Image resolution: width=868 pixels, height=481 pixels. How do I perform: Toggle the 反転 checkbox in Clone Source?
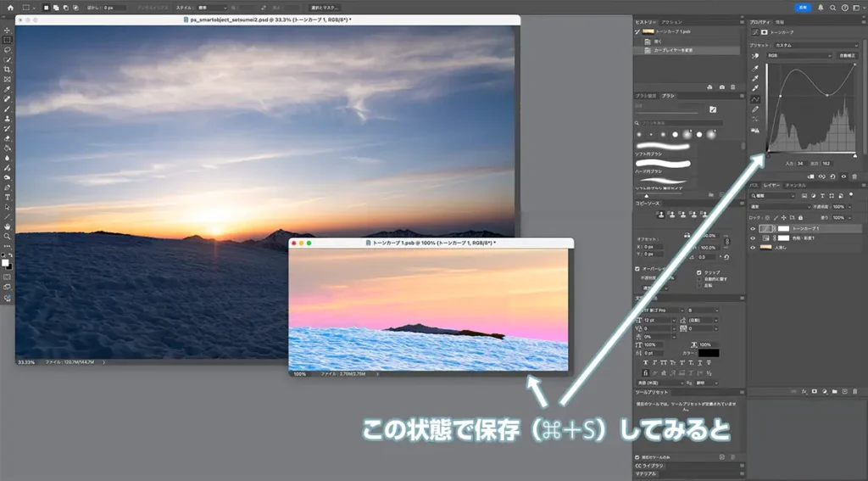pyautogui.click(x=698, y=285)
